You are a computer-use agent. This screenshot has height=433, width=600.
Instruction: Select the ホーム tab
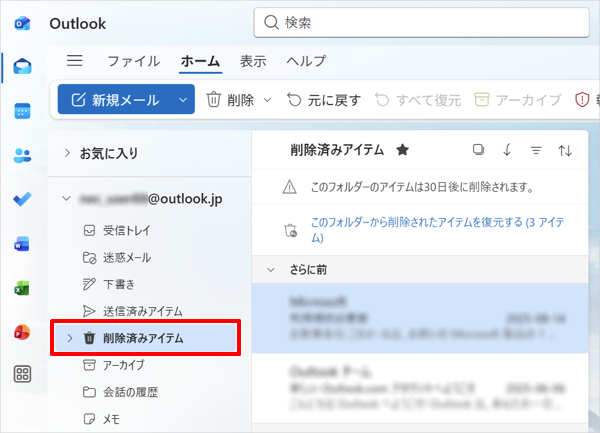[201, 61]
